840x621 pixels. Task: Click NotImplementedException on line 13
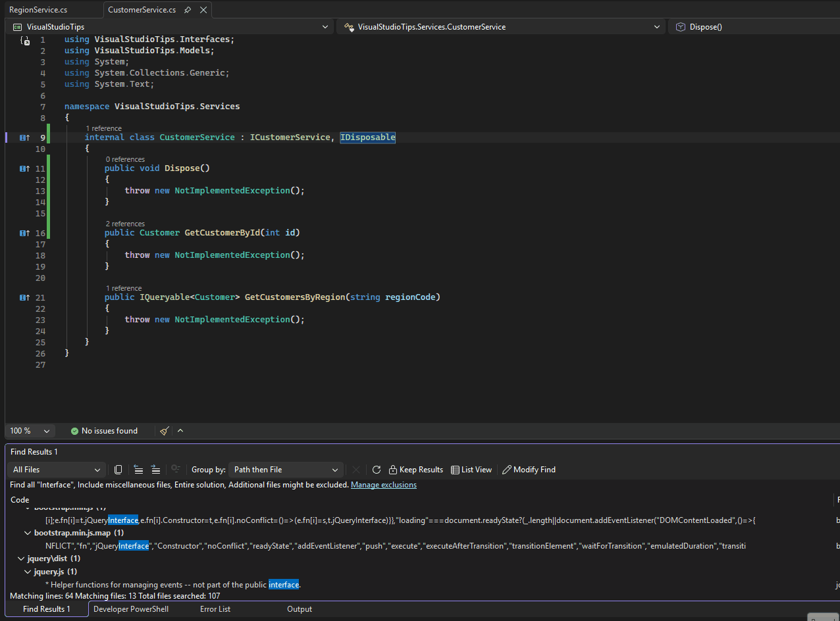coord(232,191)
